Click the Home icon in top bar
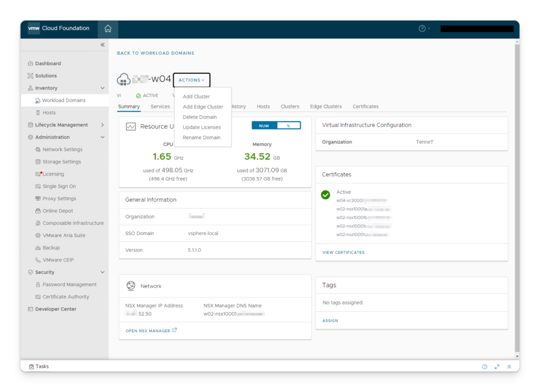Image resolution: width=540 pixels, height=392 pixels. [x=108, y=29]
